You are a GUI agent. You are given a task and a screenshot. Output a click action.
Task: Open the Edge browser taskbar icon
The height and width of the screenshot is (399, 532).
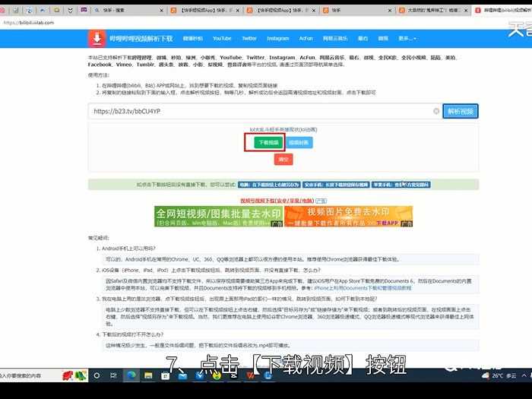point(131,375)
